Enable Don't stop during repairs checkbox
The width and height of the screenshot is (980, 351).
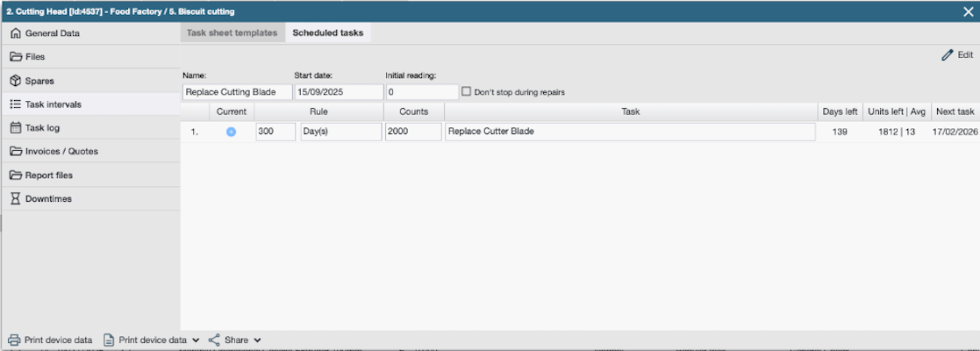467,91
